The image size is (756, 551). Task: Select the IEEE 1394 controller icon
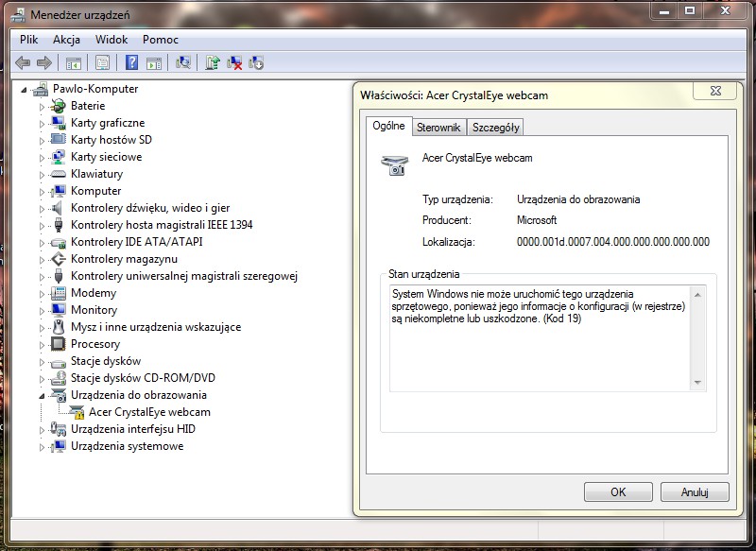click(59, 225)
